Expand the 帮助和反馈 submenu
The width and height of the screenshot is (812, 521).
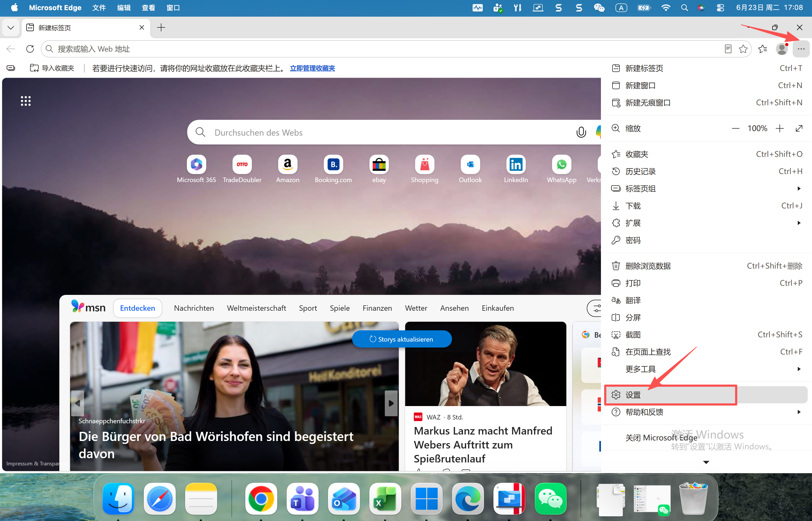[706, 413]
